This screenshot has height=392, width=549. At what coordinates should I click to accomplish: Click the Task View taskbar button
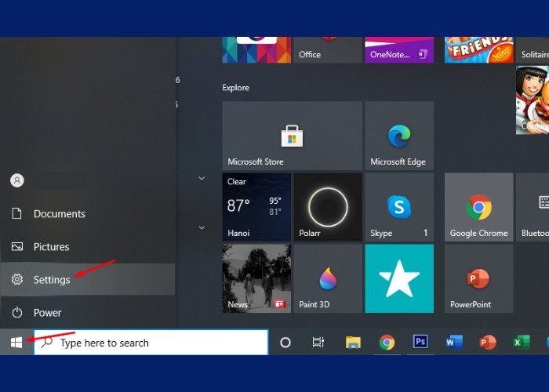(318, 343)
